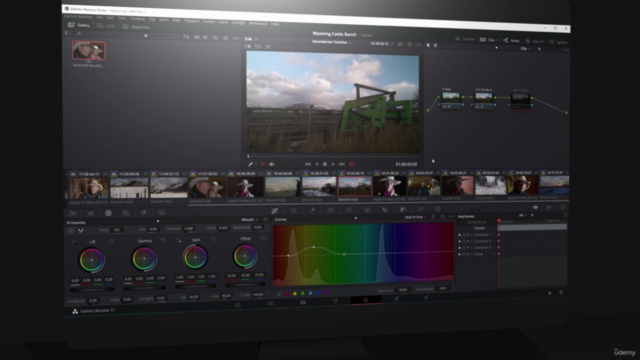640x360 pixels.
Task: Open the Fairlight page music note icon
Action: point(396,299)
